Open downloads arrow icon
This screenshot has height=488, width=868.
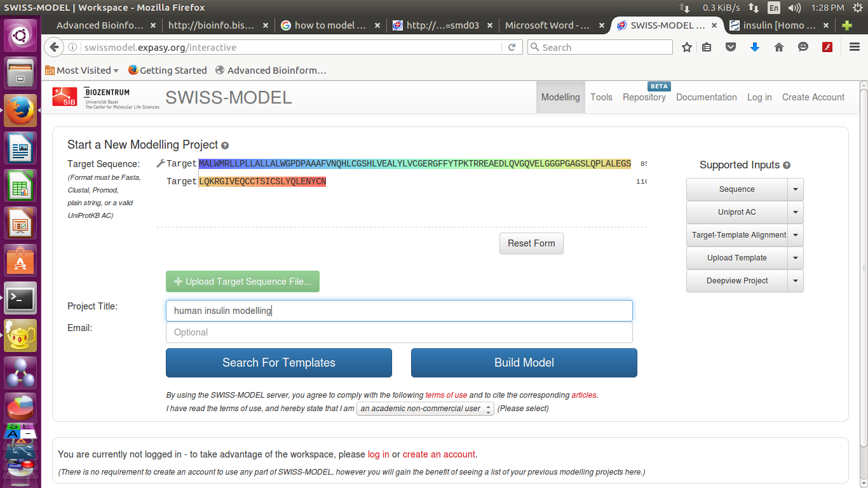coord(755,47)
